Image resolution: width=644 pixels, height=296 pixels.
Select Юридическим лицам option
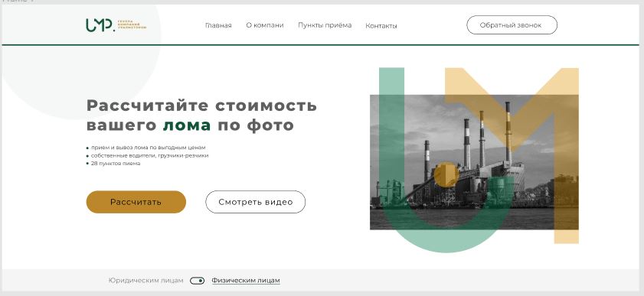point(145,281)
